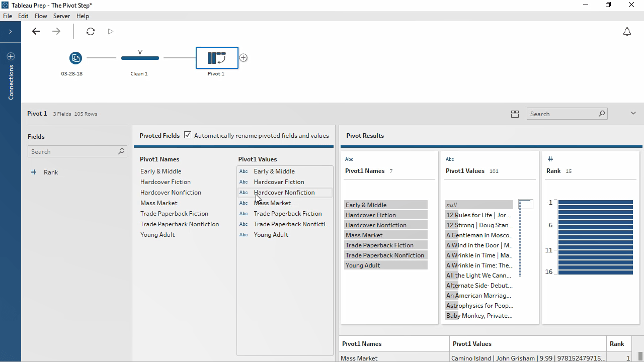Uncheck automatically rename pivoted fields checkbox
Screen dimensions: 644x362
click(x=188, y=135)
